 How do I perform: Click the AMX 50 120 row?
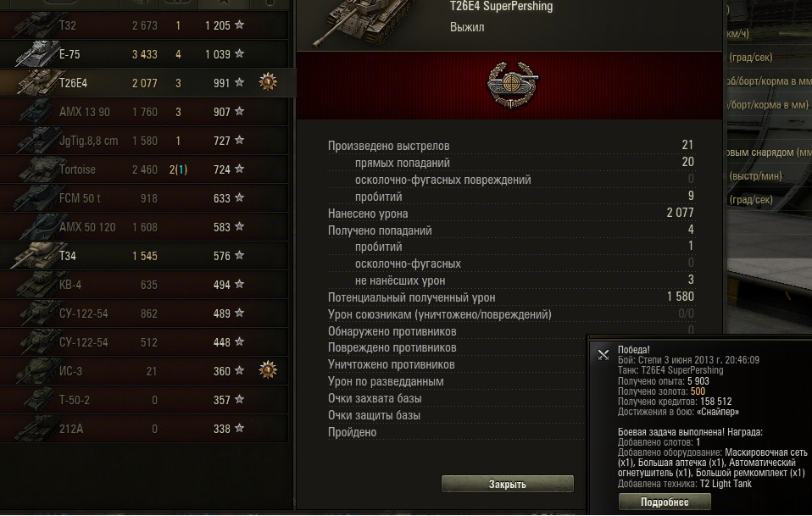click(x=144, y=227)
